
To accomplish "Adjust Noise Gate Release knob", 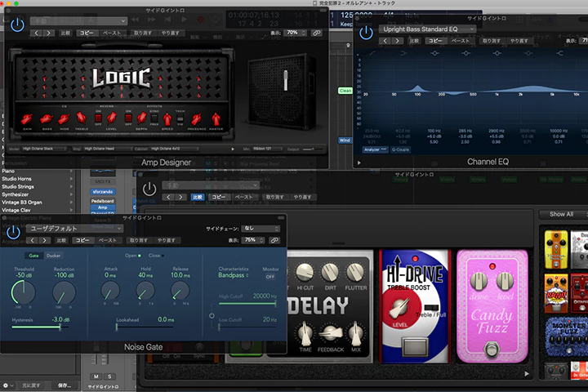I will [180, 291].
